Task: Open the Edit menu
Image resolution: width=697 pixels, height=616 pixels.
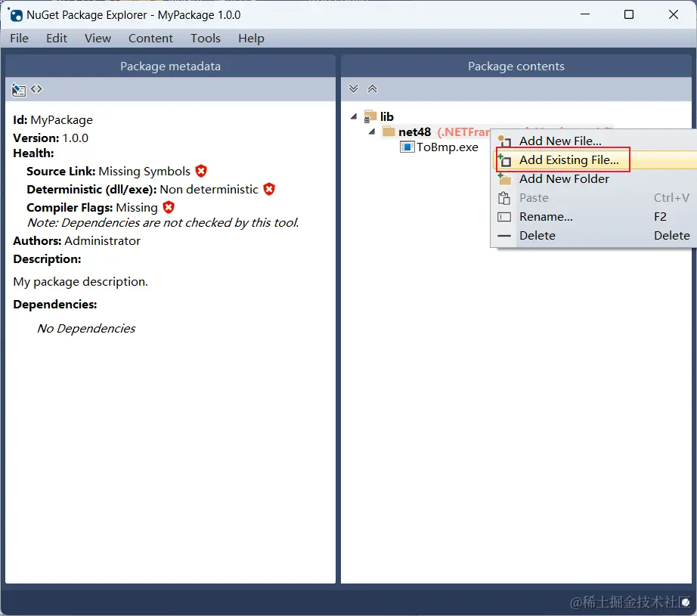Action: 57,39
